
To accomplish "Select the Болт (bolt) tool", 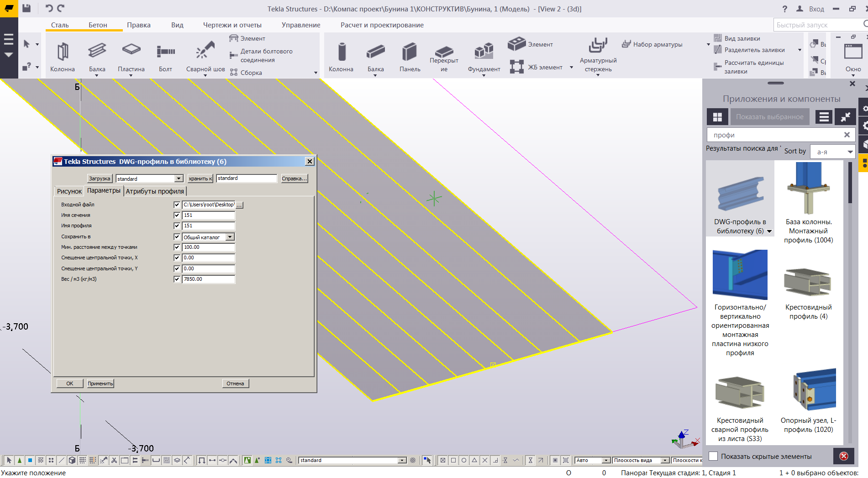I will (x=165, y=52).
